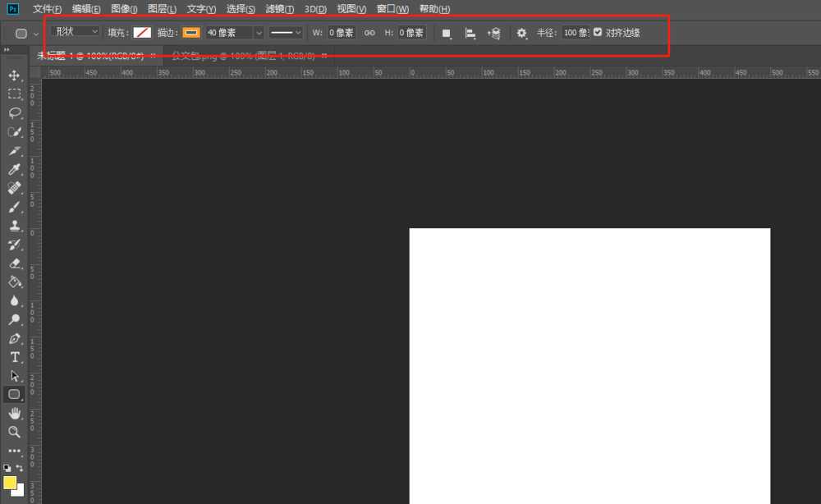Click the 半径 radius input field
This screenshot has width=821, height=504.
click(576, 33)
